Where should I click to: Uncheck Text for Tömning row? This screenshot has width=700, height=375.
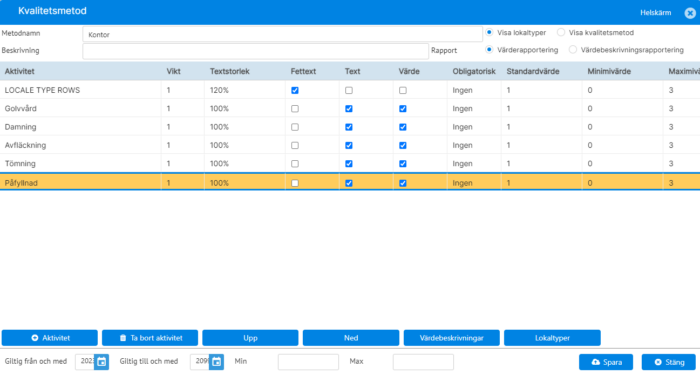(x=349, y=163)
